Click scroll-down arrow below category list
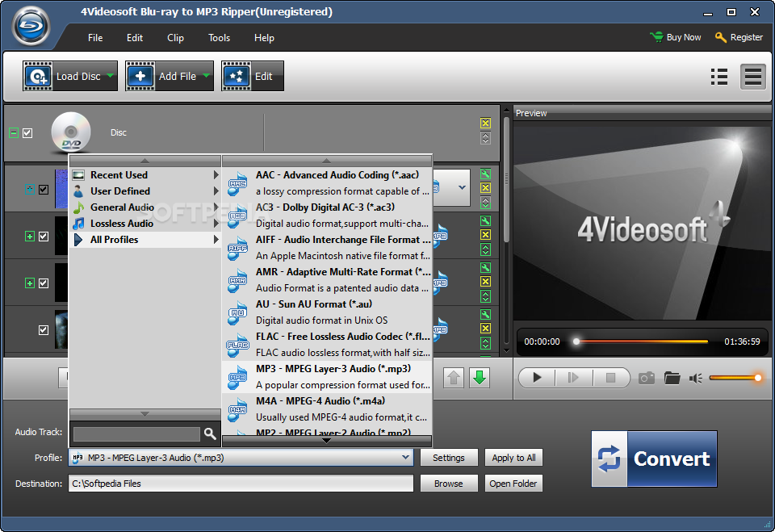Image resolution: width=775 pixels, height=532 pixels. 145,414
